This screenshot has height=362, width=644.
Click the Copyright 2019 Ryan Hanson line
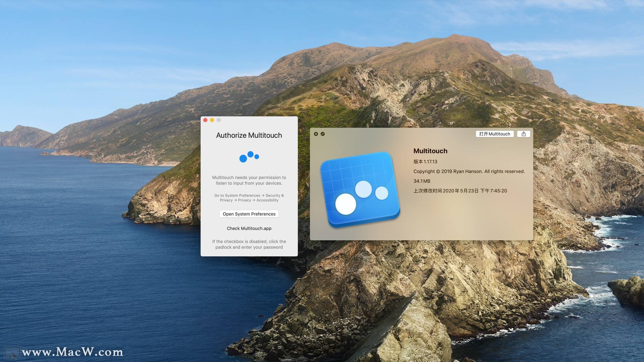[x=469, y=171]
